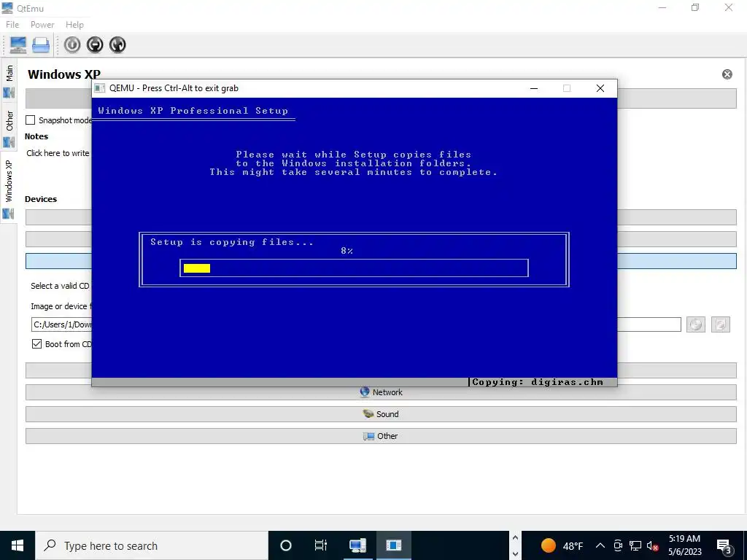Screen dimensions: 747x560
Task: Click the rightmost icon beside the CD path field
Action: point(720,324)
